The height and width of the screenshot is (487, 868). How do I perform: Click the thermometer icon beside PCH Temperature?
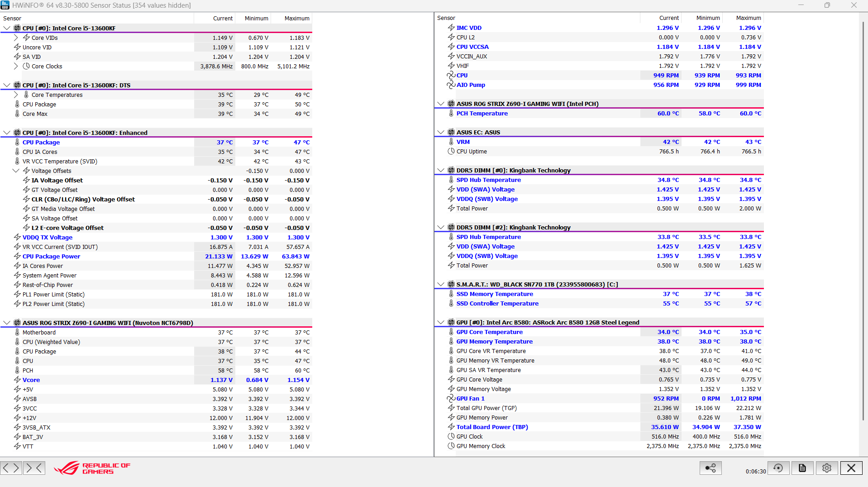[451, 113]
